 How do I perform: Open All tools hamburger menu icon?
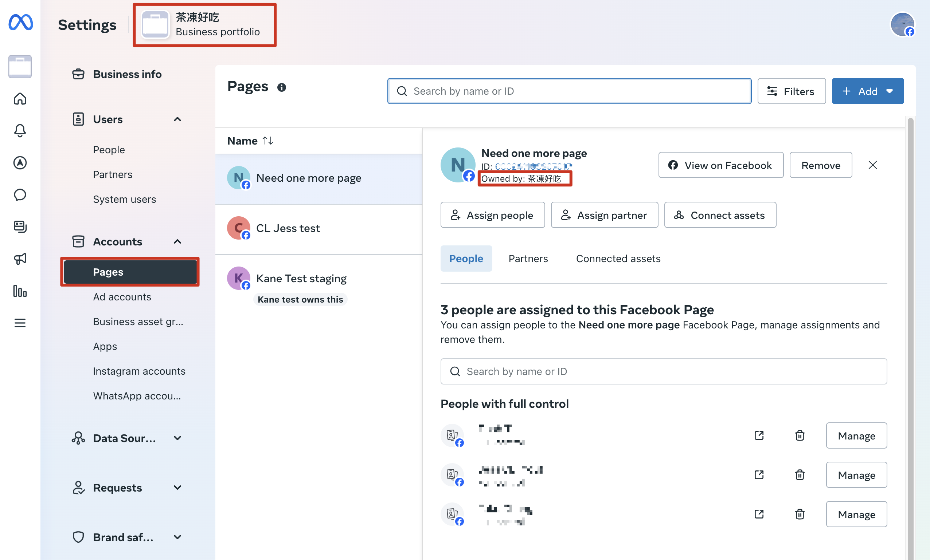[20, 323]
